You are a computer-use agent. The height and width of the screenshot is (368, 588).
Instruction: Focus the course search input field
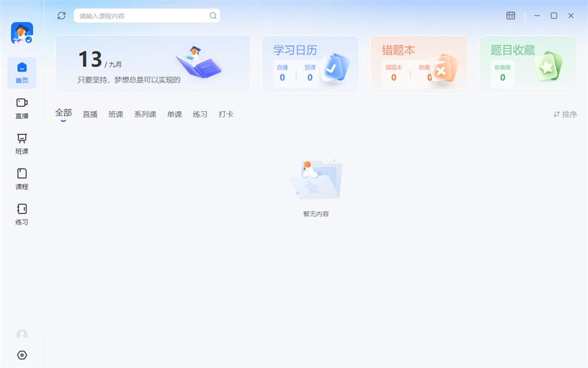(146, 16)
